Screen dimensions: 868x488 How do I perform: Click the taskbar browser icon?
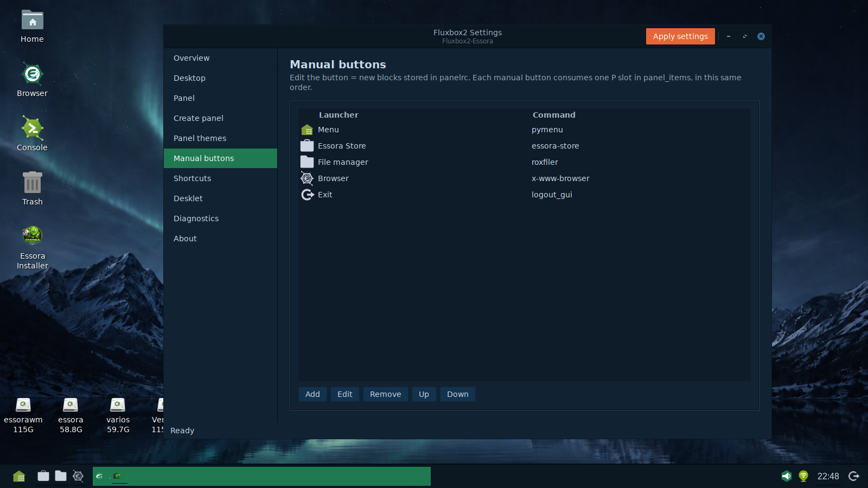click(78, 476)
